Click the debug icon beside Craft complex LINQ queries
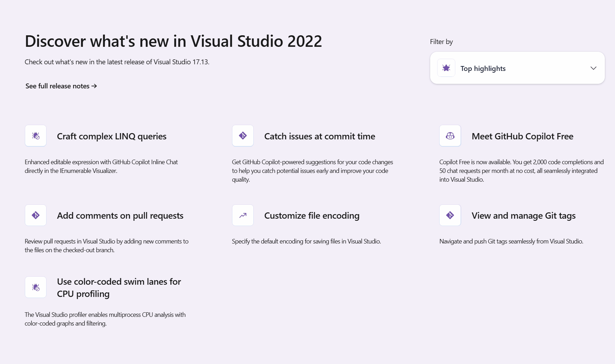The width and height of the screenshot is (615, 364). pos(36,136)
